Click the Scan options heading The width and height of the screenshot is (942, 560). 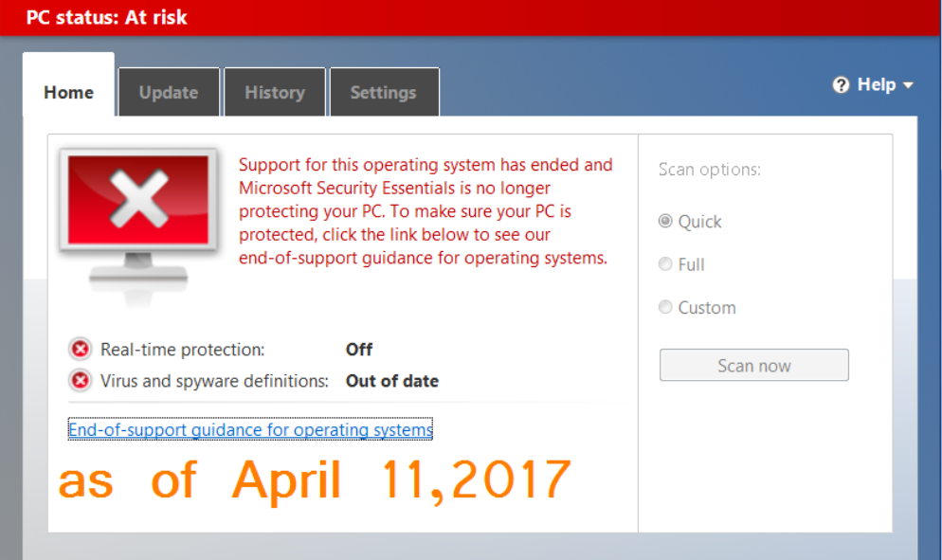[710, 170]
